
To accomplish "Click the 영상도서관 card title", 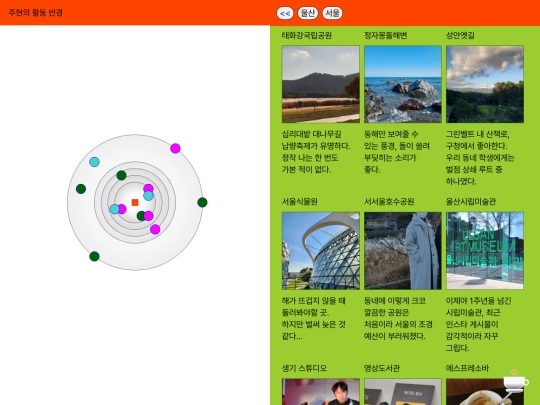I will click(x=382, y=368).
